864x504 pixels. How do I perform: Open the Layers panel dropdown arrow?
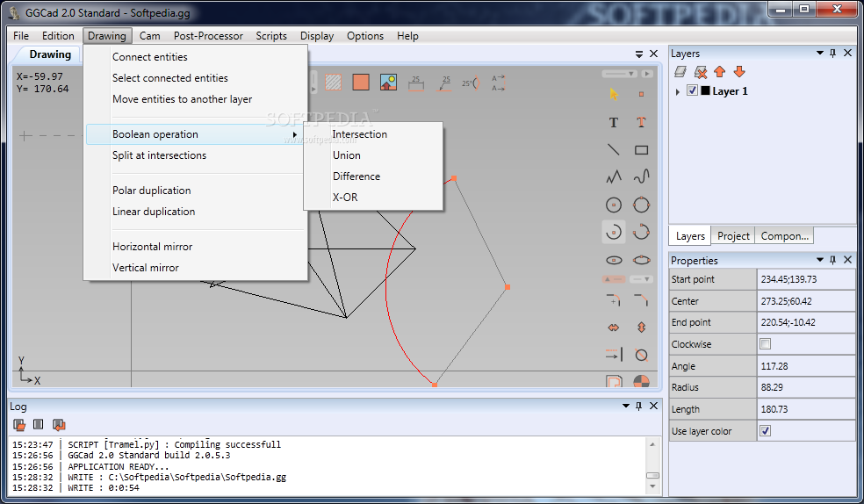(x=819, y=53)
